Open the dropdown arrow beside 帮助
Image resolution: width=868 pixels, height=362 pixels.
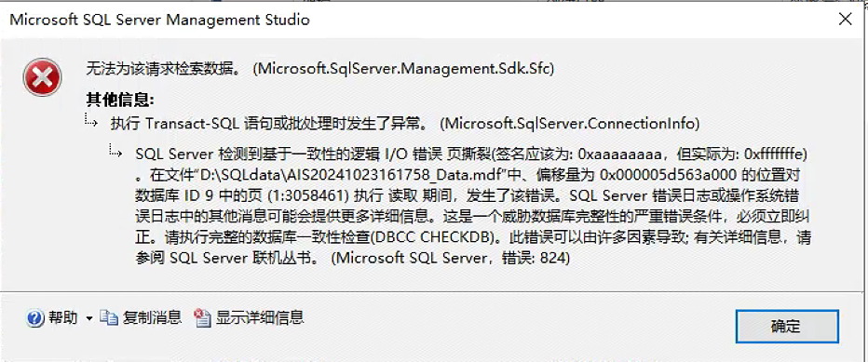pyautogui.click(x=89, y=319)
